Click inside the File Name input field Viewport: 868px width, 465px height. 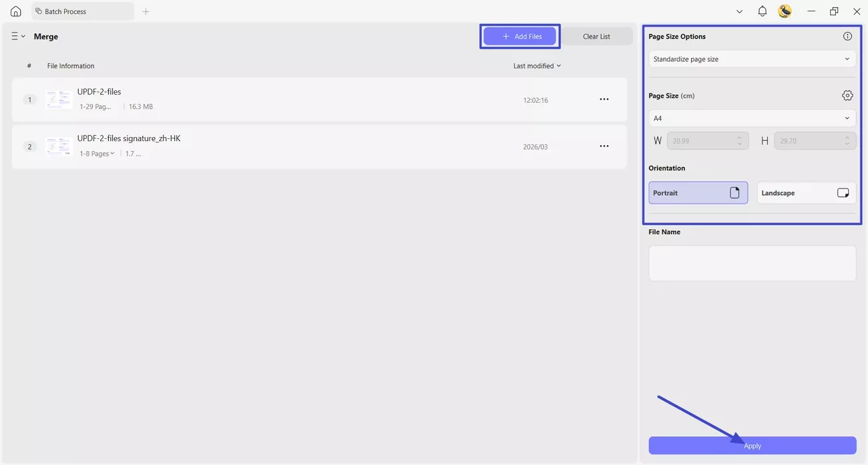click(752, 263)
